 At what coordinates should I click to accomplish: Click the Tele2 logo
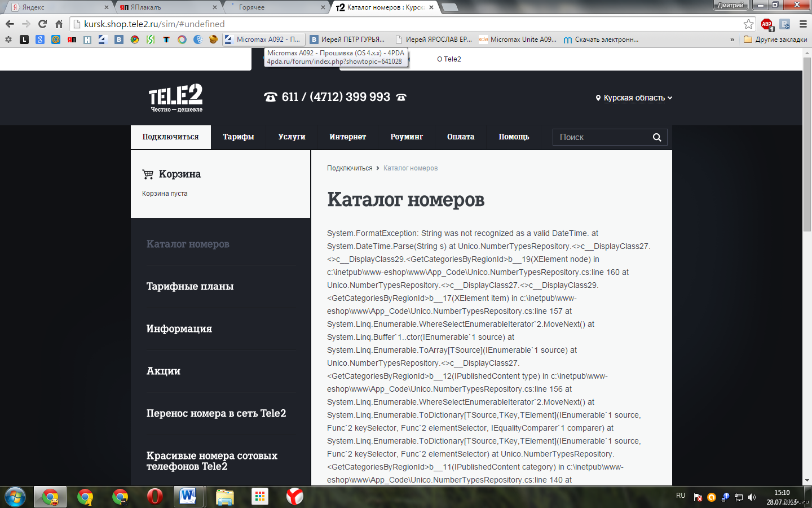tap(175, 98)
